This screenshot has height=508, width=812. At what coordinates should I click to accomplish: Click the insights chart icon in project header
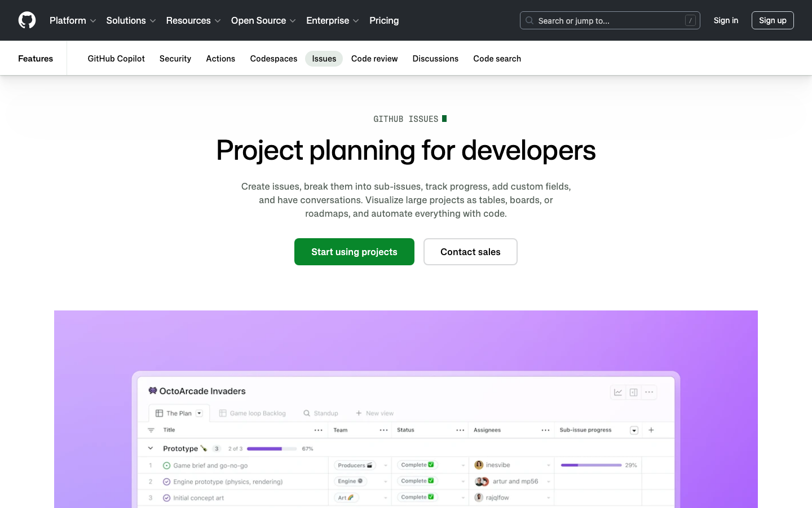pyautogui.click(x=618, y=392)
